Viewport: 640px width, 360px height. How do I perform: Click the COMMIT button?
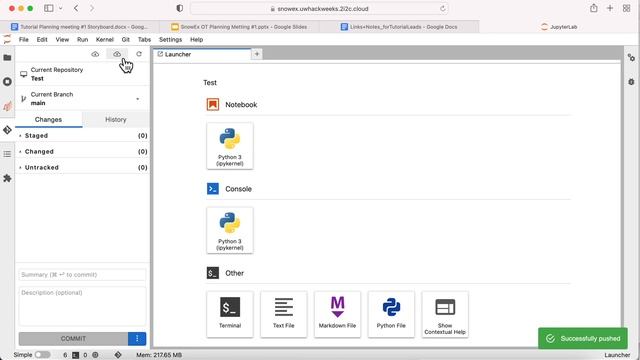pyautogui.click(x=73, y=338)
